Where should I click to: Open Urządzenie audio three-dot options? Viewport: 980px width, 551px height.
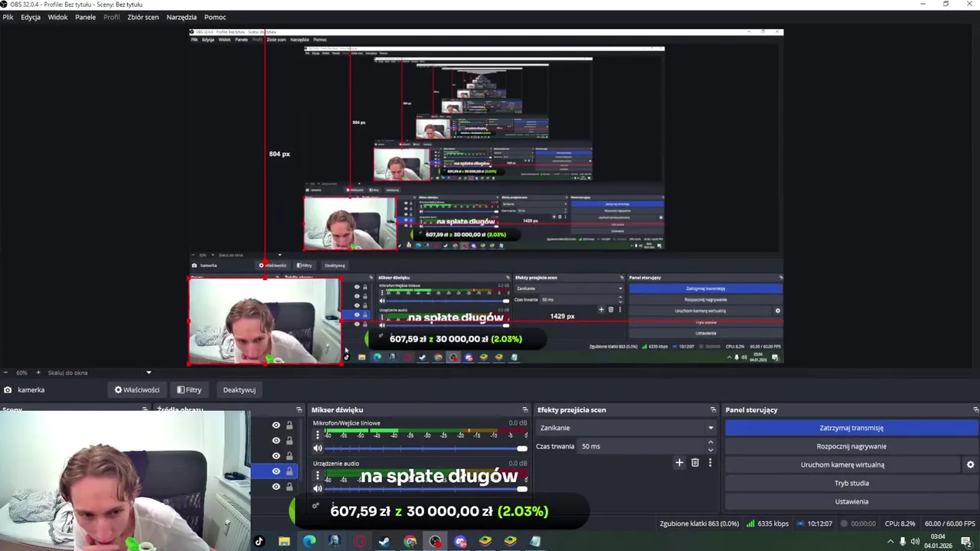click(x=318, y=475)
